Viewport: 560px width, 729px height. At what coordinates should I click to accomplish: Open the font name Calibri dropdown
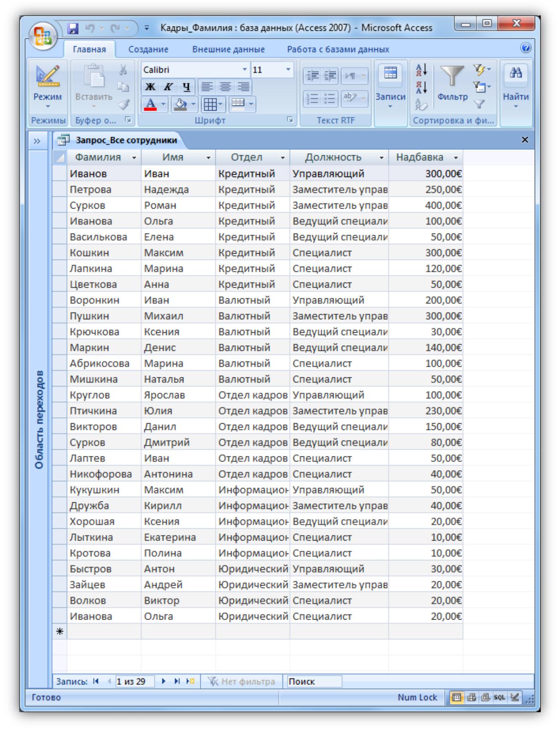(x=244, y=69)
